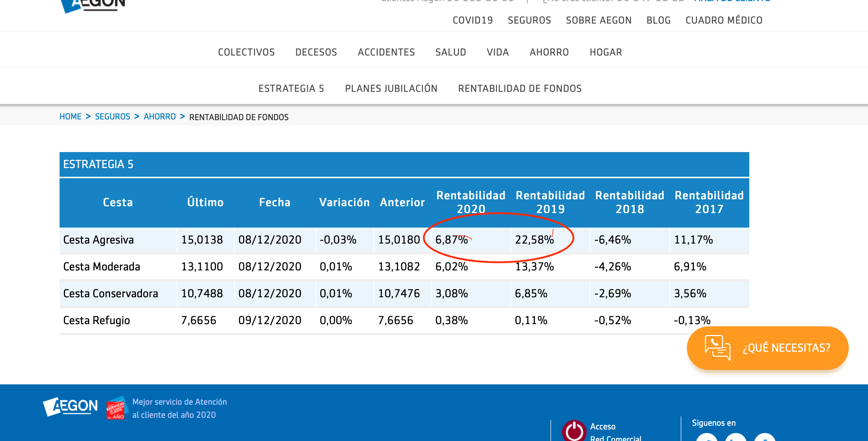This screenshot has height=441, width=868.
Task: Click the 22,58% cell for Cesta Agresiva
Action: (x=534, y=240)
